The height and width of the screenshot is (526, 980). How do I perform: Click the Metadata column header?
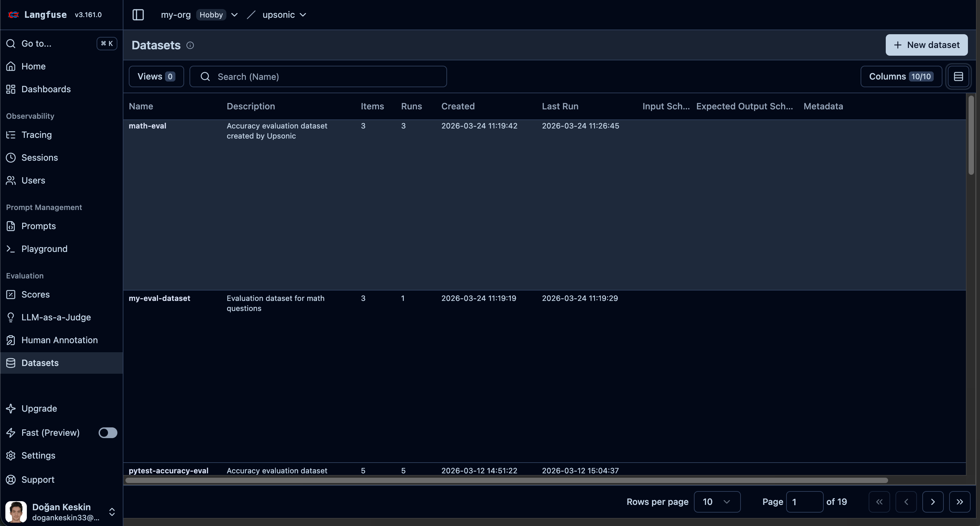tap(823, 106)
